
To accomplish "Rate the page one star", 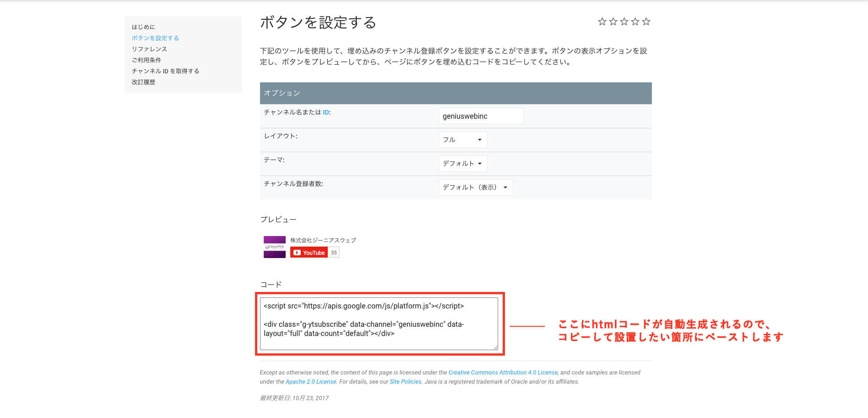I will (602, 22).
